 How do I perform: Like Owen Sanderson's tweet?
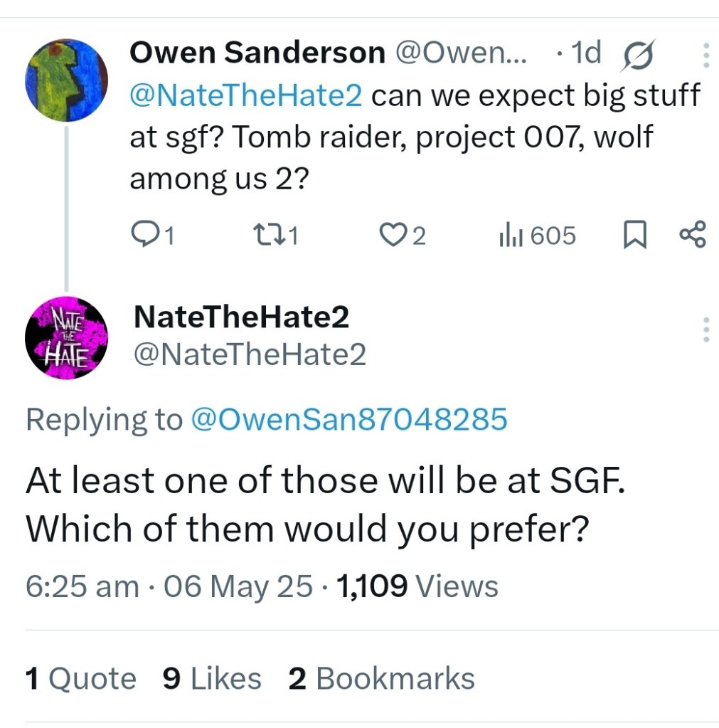pyautogui.click(x=391, y=235)
